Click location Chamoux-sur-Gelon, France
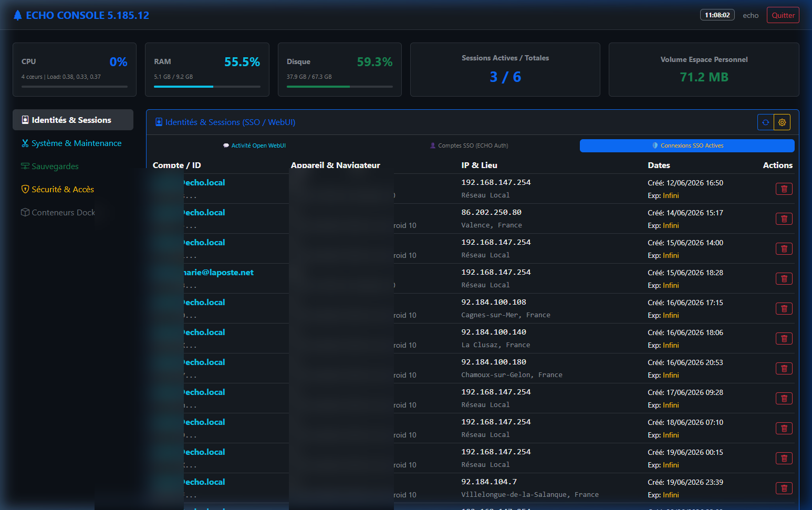Viewport: 812px width, 510px height. pos(512,375)
